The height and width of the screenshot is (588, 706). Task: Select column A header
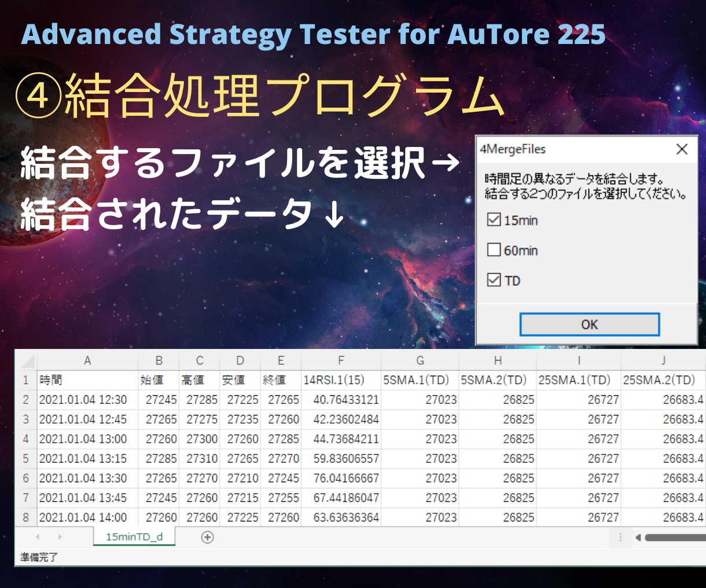pos(87,361)
